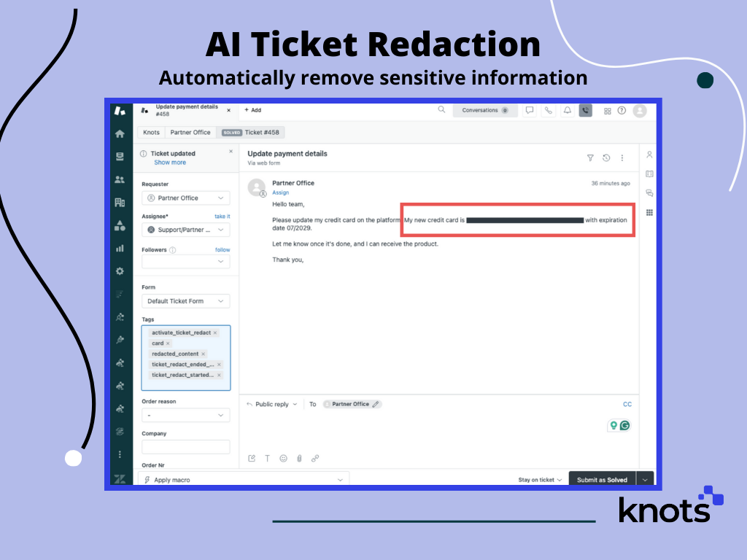Insert an emoji in the reply composer
The image size is (747, 560).
click(x=283, y=458)
